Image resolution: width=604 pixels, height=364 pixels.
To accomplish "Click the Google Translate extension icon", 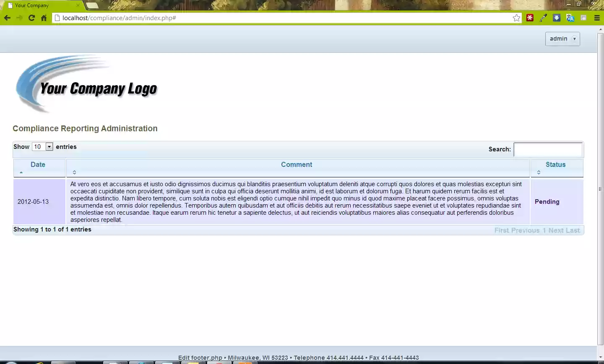I will click(x=570, y=18).
